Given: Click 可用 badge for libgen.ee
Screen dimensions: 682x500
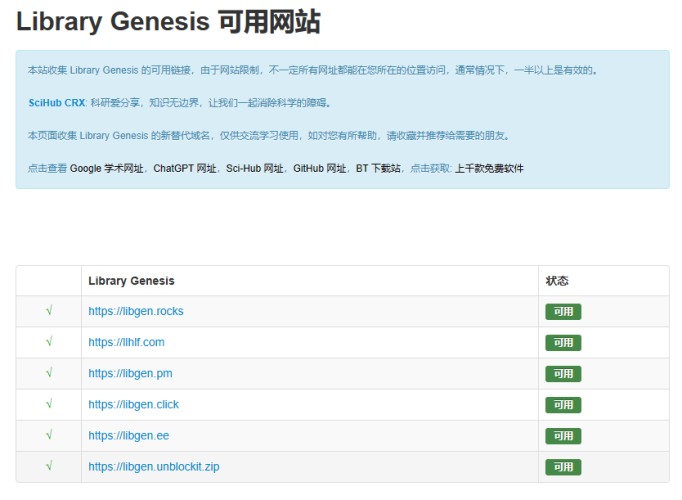Looking at the screenshot, I should click(x=563, y=436).
